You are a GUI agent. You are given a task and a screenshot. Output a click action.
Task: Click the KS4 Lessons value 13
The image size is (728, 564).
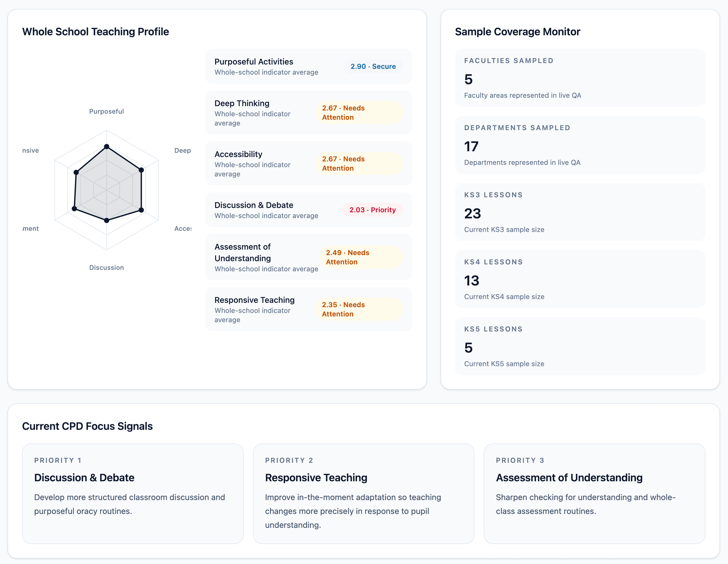pos(472,281)
